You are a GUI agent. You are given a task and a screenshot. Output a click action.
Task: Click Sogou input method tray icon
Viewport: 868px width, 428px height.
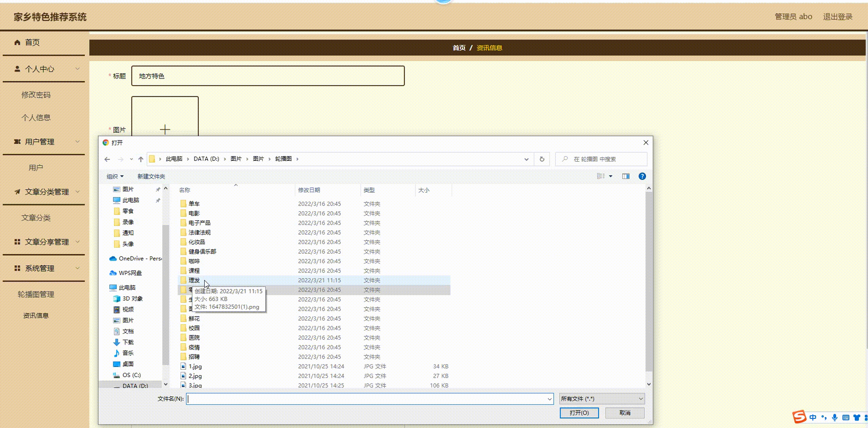(799, 417)
